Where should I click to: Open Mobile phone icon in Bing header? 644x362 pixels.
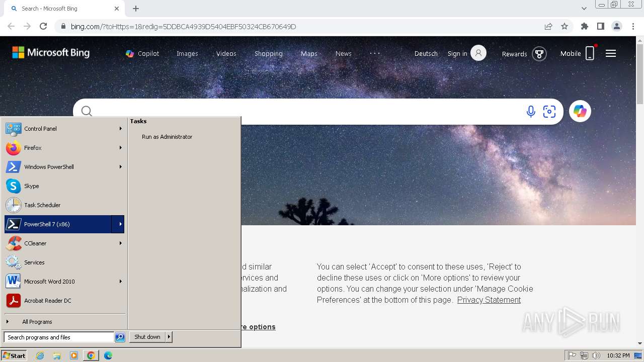click(590, 53)
